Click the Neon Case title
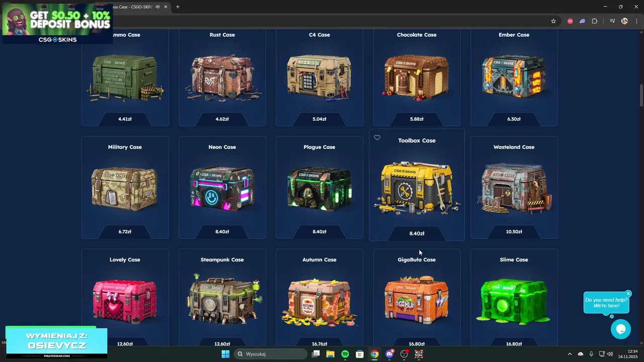Viewport: 644px width, 362px height. (x=222, y=147)
